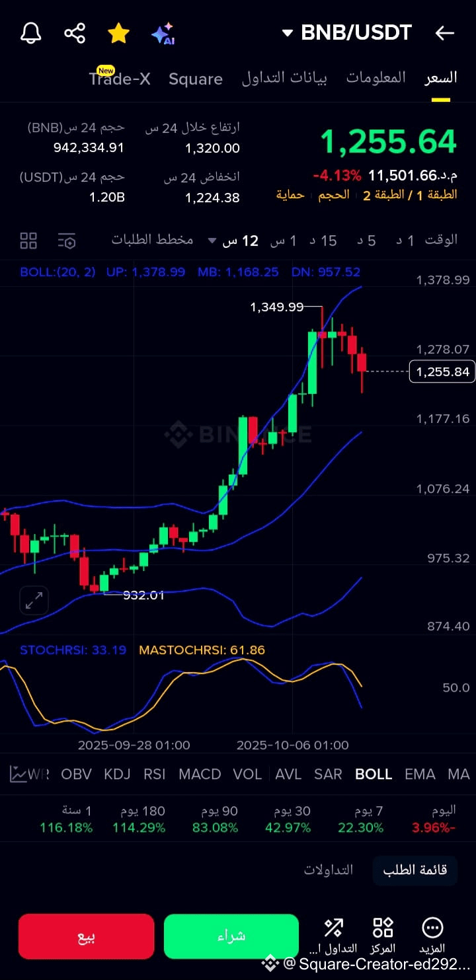Enable the MACD indicator
Viewport: 476px width, 980px height.
click(x=200, y=774)
